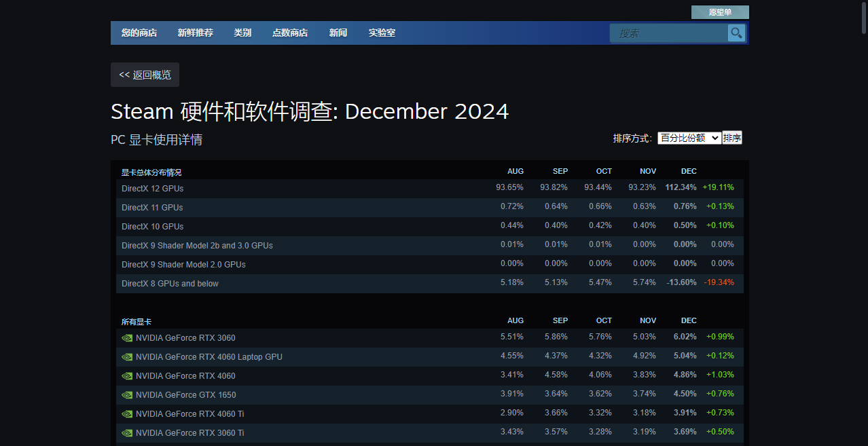This screenshot has width=868, height=446.
Task: Open the 愿望单 wishlist
Action: pos(720,12)
